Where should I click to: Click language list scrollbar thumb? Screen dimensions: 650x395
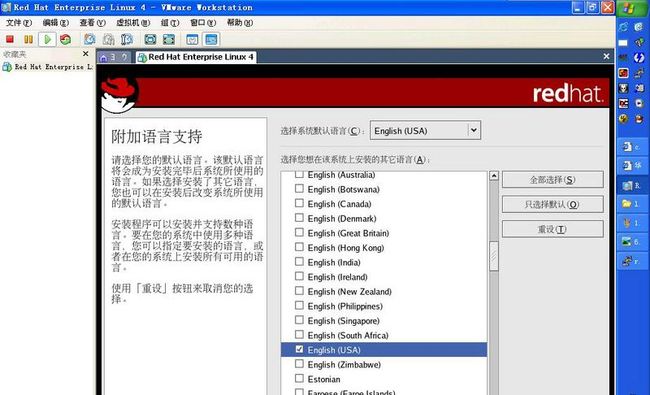[493, 257]
